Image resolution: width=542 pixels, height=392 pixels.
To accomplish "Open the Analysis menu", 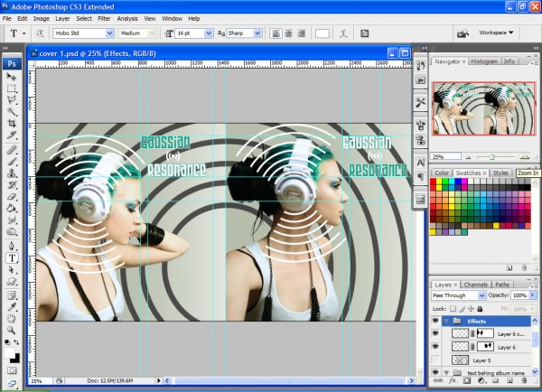I will pyautogui.click(x=127, y=19).
